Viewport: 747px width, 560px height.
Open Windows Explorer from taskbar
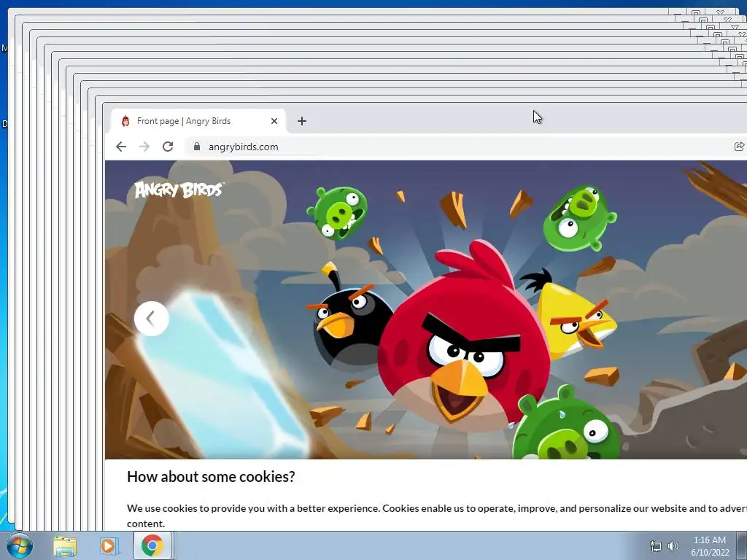pyautogui.click(x=65, y=545)
